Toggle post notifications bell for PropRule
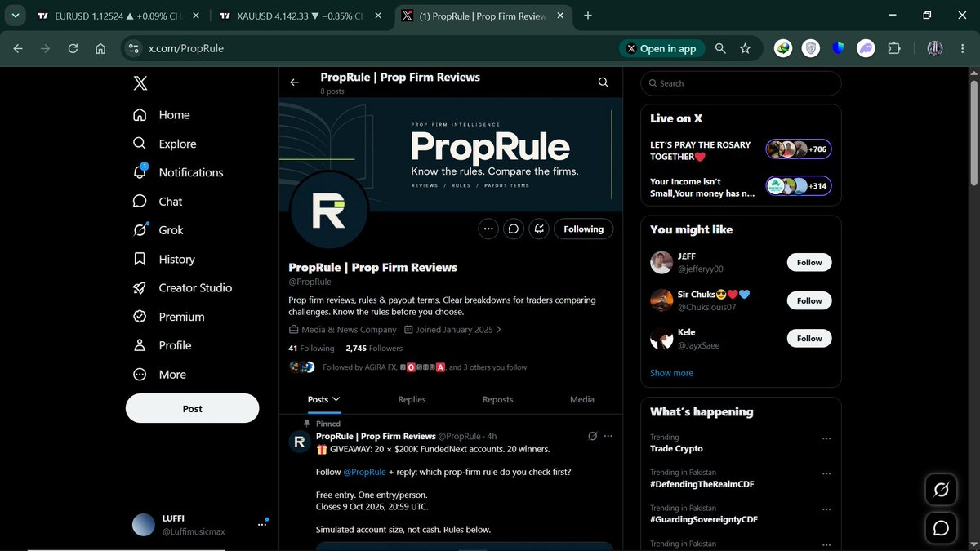 pyautogui.click(x=539, y=229)
